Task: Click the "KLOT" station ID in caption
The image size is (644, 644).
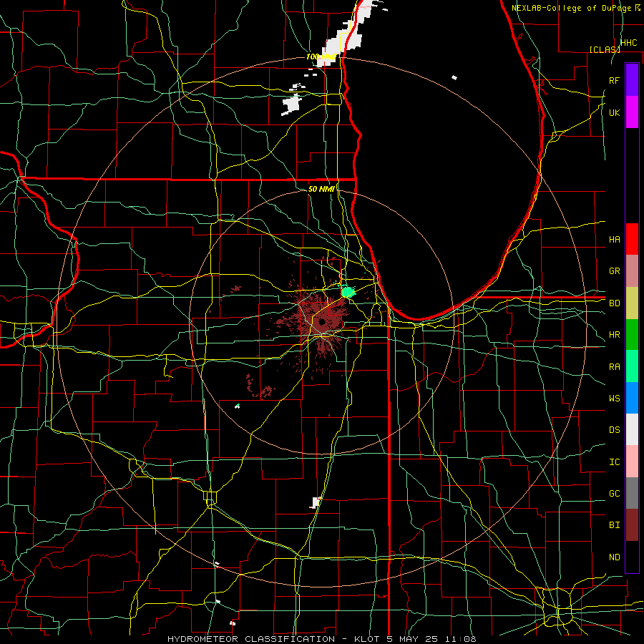Action: click(x=367, y=639)
